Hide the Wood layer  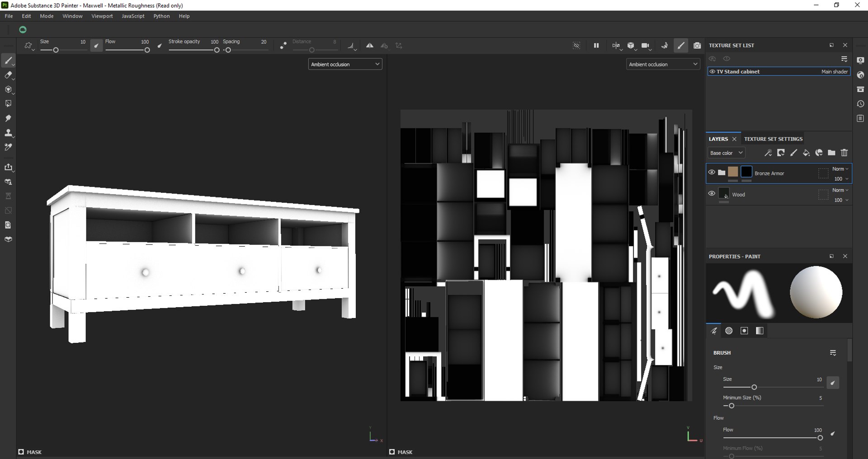pyautogui.click(x=712, y=193)
